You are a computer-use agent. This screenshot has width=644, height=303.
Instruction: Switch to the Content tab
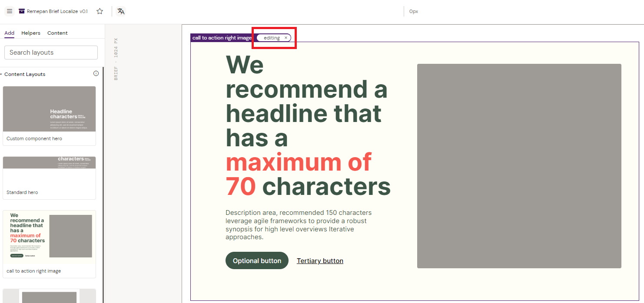57,33
